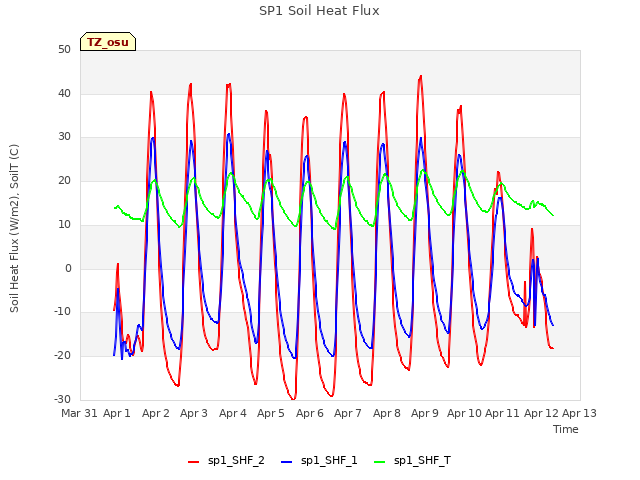Click the Apr 8 x-axis label
The image size is (640, 480).
click(x=387, y=413)
